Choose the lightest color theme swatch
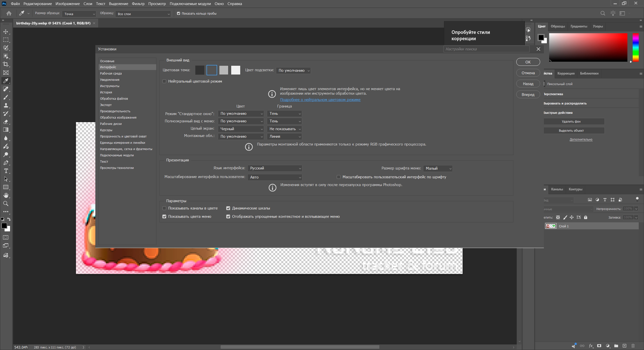This screenshot has width=644, height=350. (236, 70)
